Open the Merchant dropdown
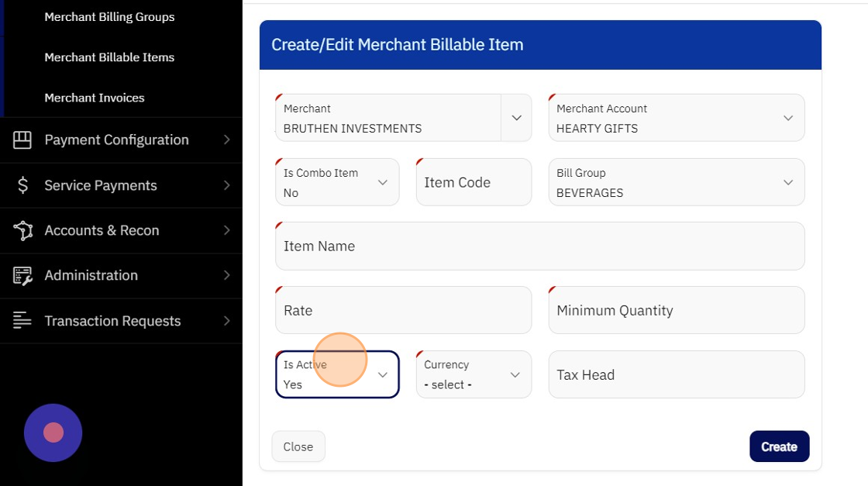Viewport: 868px width, 486px height. click(516, 118)
